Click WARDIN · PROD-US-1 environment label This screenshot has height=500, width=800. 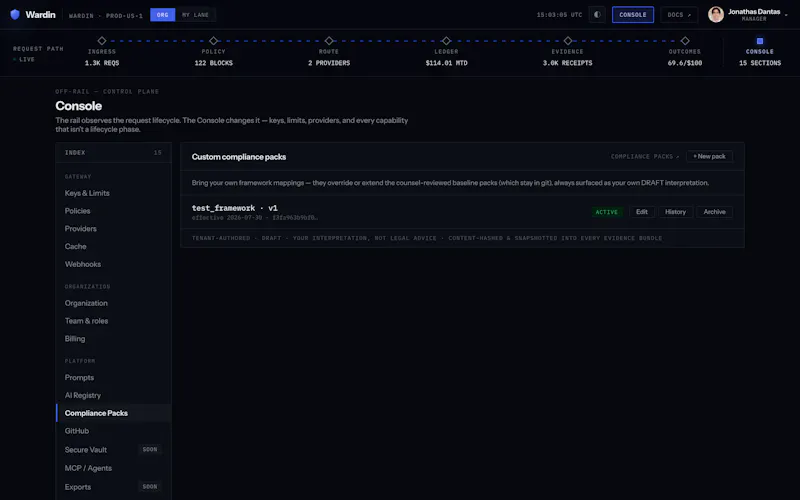click(106, 16)
